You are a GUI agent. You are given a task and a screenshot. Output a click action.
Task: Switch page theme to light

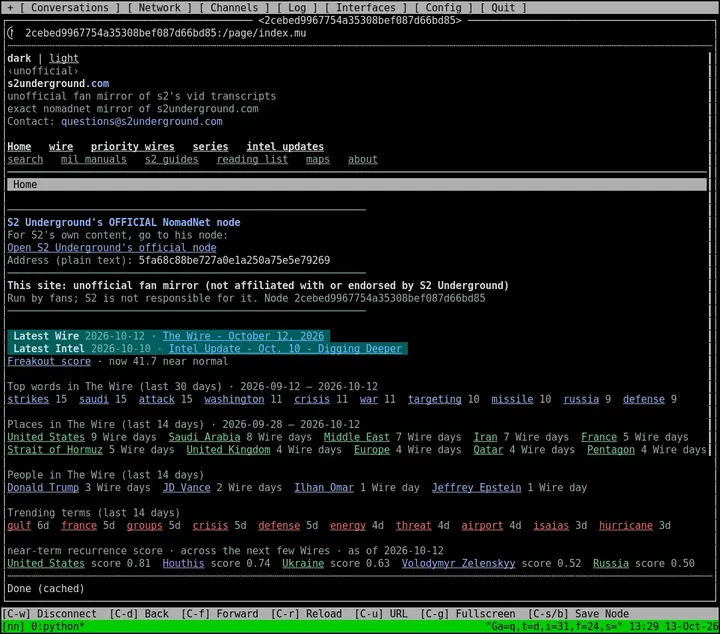[64, 58]
